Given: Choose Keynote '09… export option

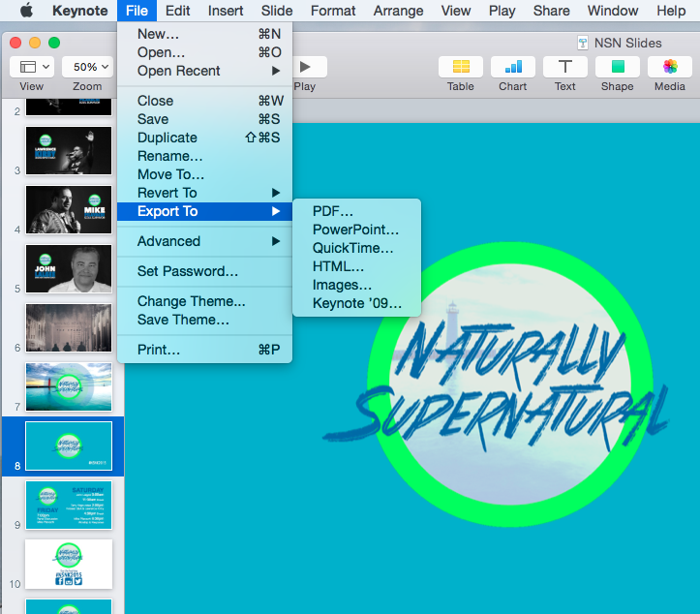Looking at the screenshot, I should tap(356, 303).
